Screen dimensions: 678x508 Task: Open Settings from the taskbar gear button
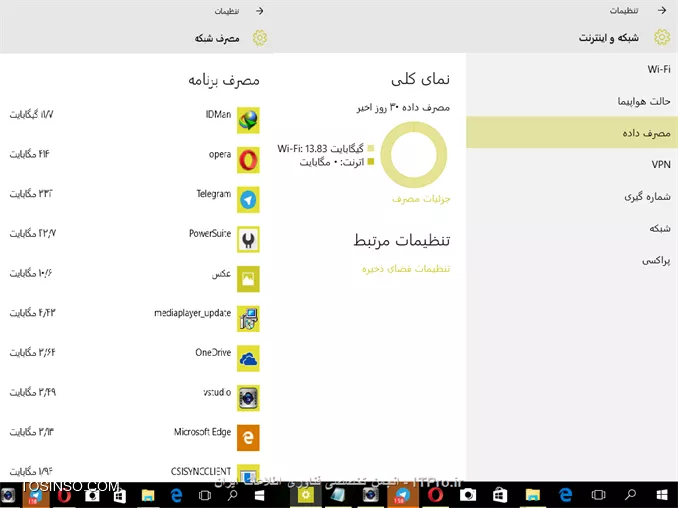coord(306,495)
